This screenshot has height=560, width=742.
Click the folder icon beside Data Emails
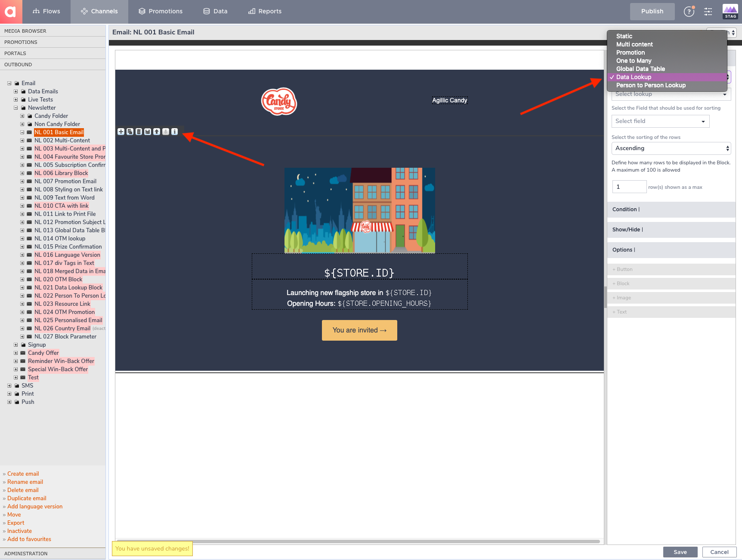[x=23, y=92]
